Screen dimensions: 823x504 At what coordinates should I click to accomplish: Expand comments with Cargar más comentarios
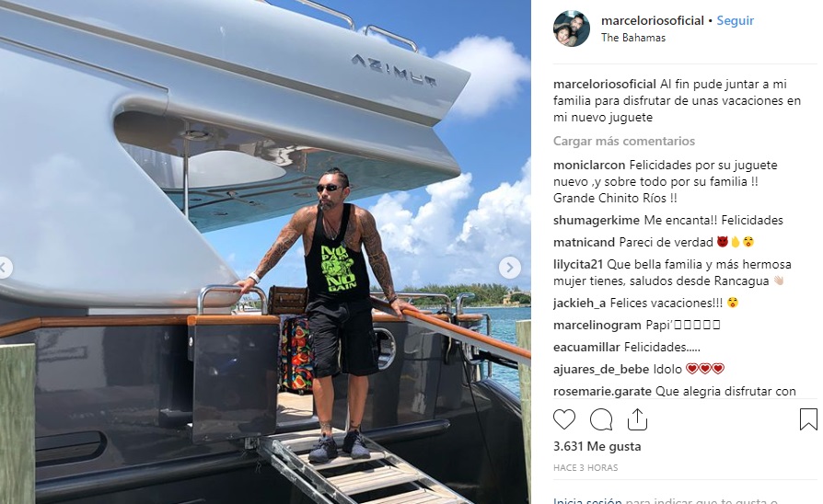pos(623,141)
